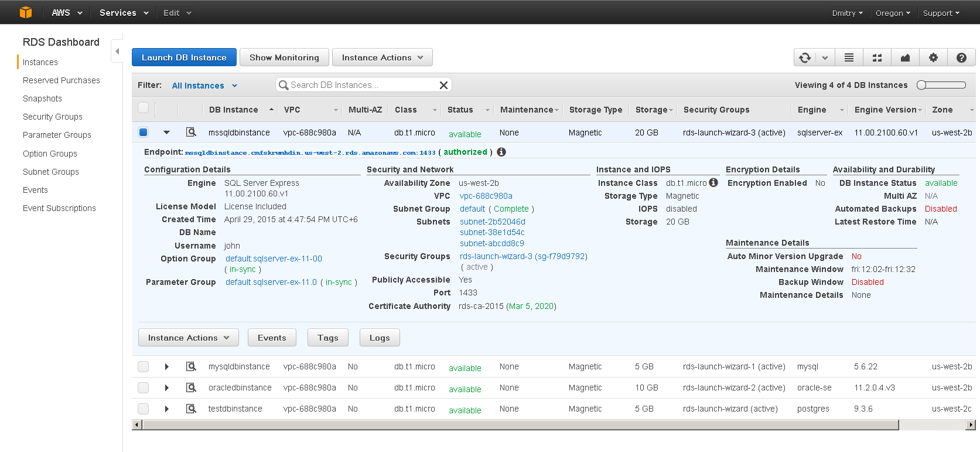View details icon for mysqldbinstance

click(x=191, y=366)
